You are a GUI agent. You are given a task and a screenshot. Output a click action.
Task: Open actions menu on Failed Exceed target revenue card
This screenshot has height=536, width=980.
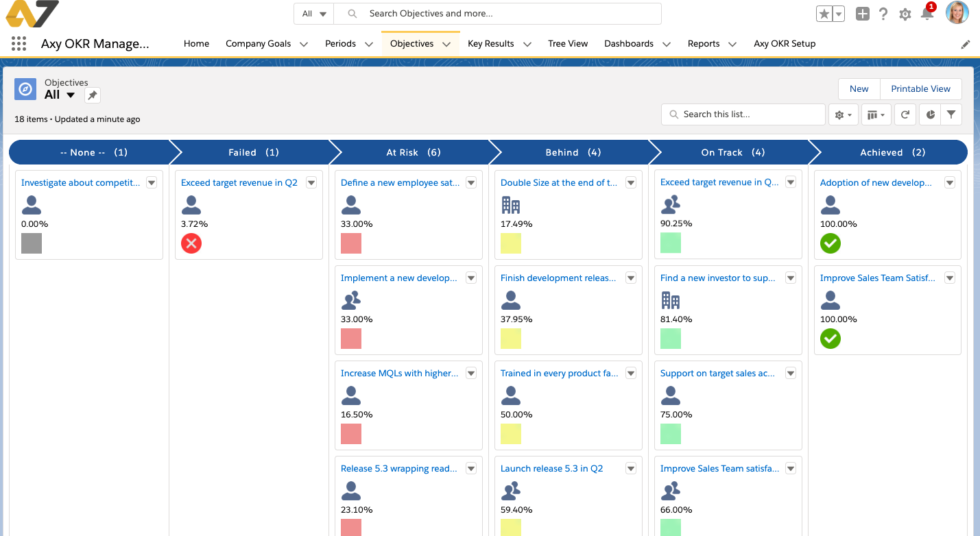pyautogui.click(x=311, y=182)
